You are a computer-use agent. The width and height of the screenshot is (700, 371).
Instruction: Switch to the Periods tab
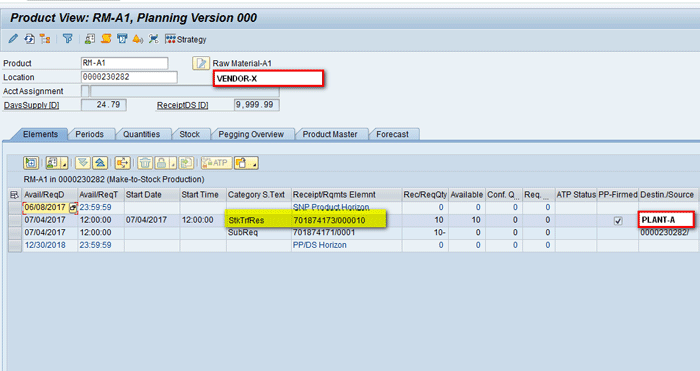pyautogui.click(x=89, y=134)
